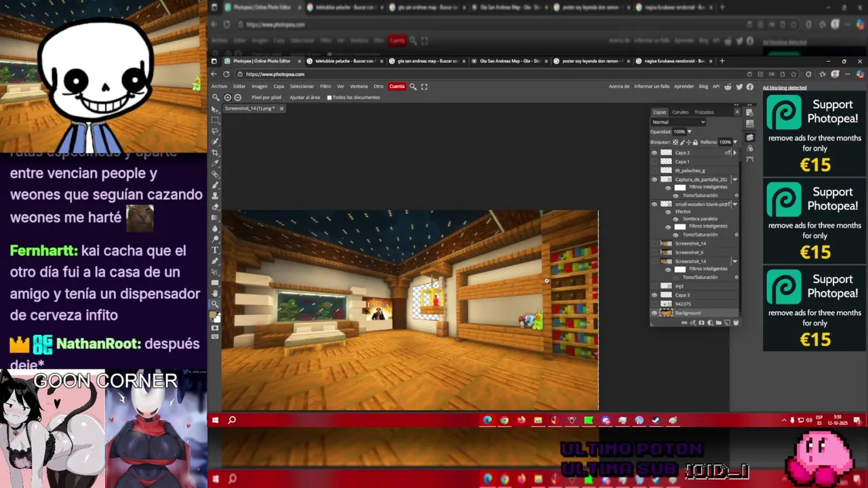The width and height of the screenshot is (868, 488).
Task: Collapse the Screenshot_14 smart filters arrow
Action: click(x=735, y=261)
